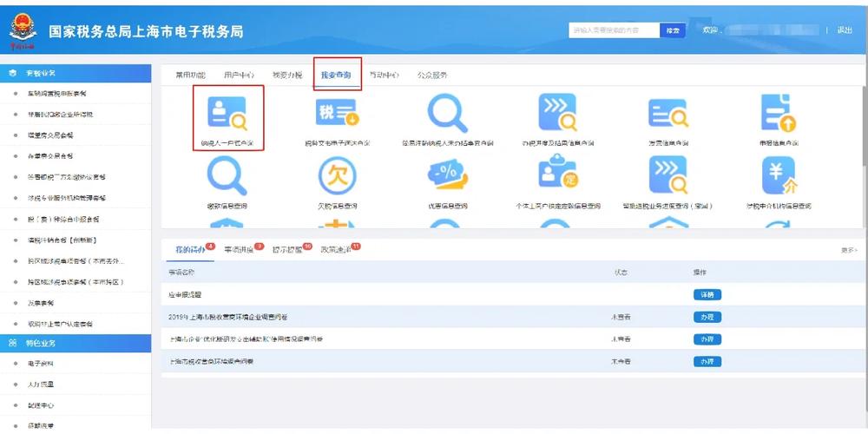Click 办理 button in third to-do row
Image resolution: width=868 pixels, height=434 pixels.
(x=707, y=339)
